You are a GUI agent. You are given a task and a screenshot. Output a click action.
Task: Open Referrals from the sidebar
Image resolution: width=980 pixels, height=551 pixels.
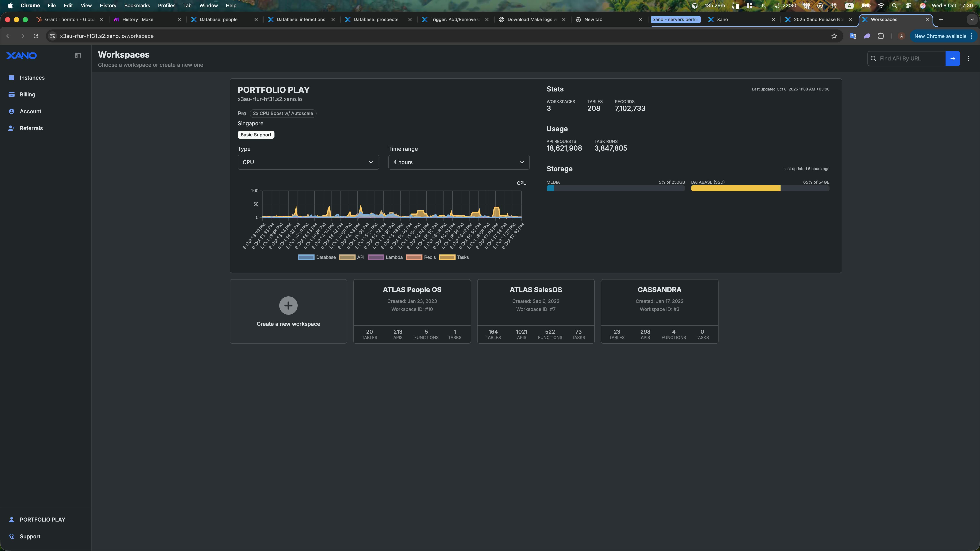31,128
